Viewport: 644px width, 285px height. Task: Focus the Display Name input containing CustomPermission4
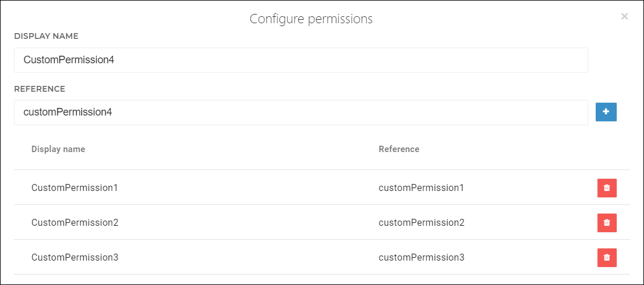(300, 60)
